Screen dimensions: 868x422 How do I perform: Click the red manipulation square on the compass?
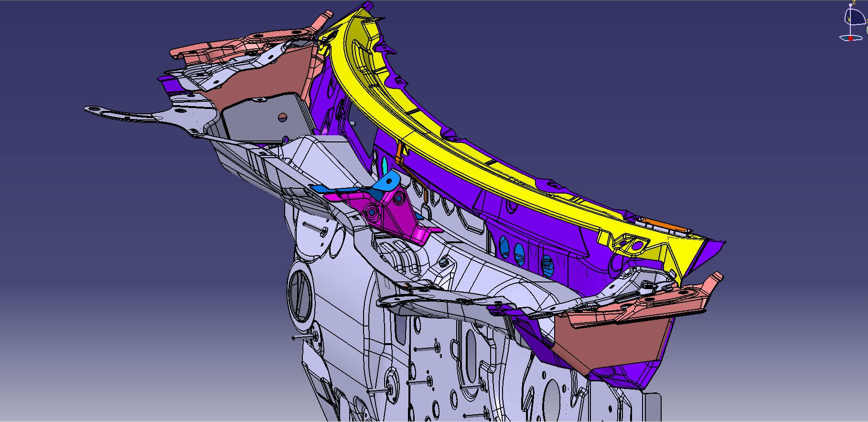(850, 38)
